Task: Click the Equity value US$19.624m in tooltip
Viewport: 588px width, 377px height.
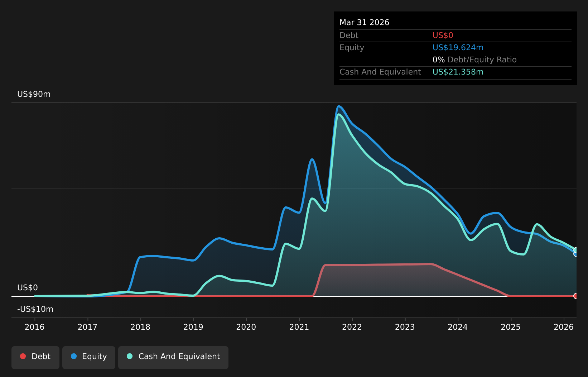Action: tap(458, 48)
